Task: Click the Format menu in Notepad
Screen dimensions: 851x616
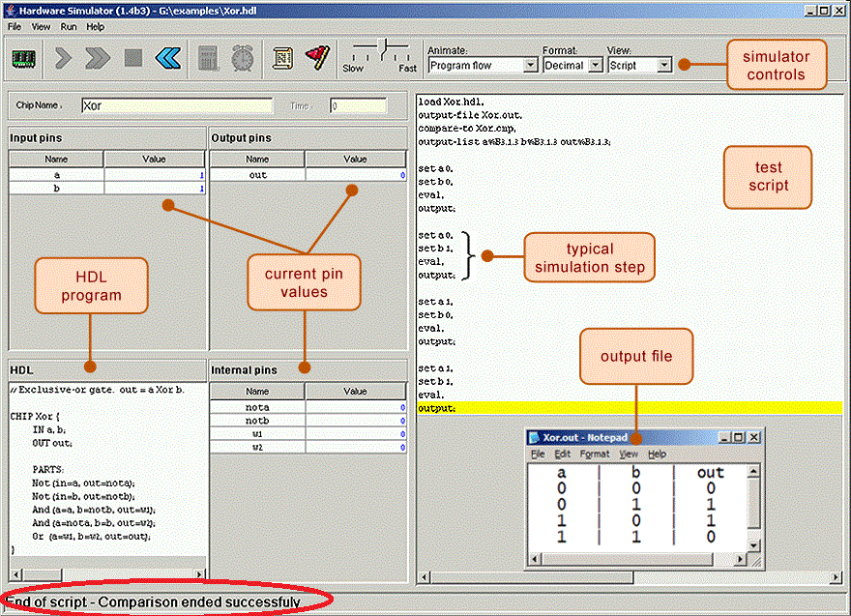Action: (x=594, y=454)
